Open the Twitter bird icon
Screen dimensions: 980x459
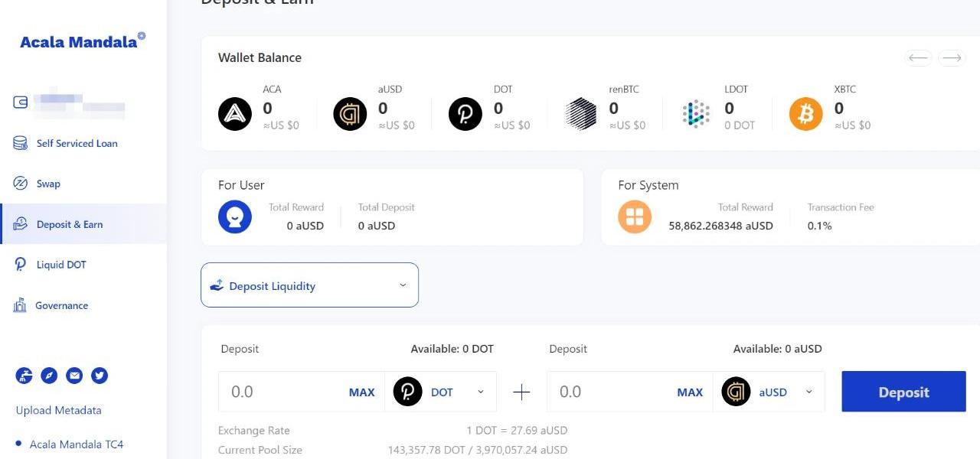pyautogui.click(x=100, y=376)
